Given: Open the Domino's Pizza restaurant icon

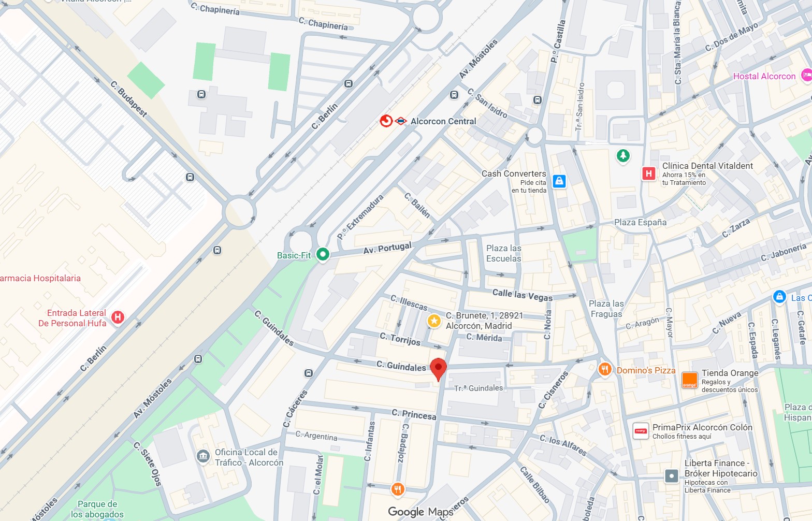Looking at the screenshot, I should pos(604,370).
